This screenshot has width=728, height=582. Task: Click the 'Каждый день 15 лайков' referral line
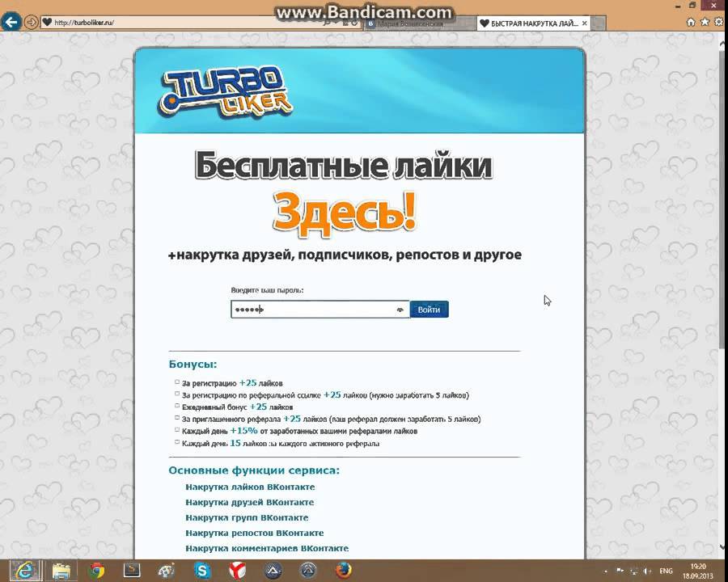pos(281,443)
